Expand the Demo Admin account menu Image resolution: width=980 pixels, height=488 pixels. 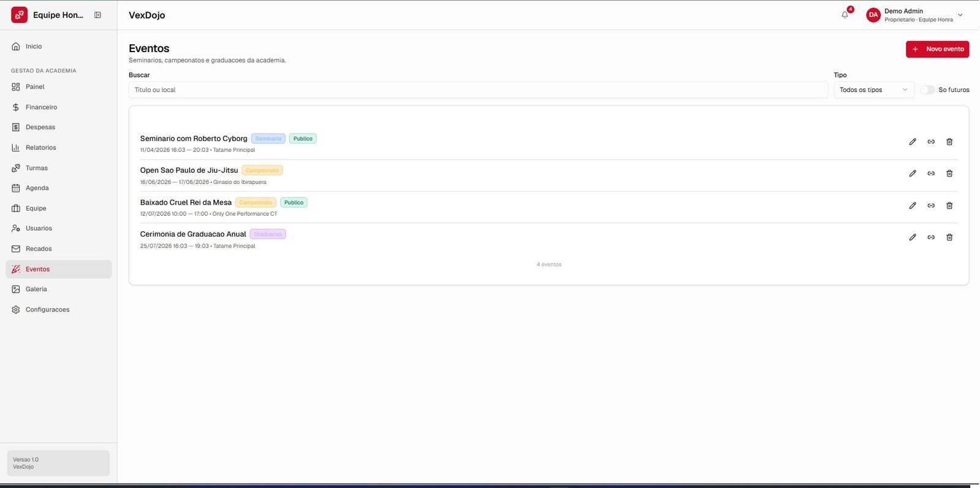click(x=960, y=15)
